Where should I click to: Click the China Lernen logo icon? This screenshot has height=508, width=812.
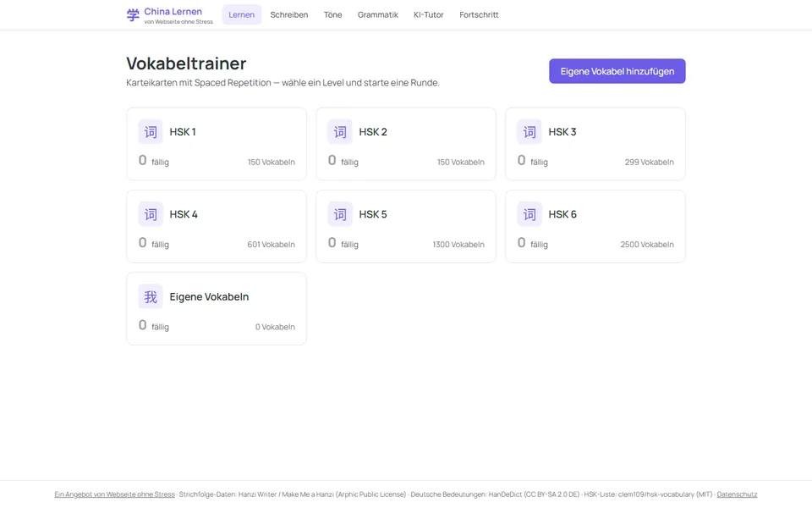click(133, 15)
